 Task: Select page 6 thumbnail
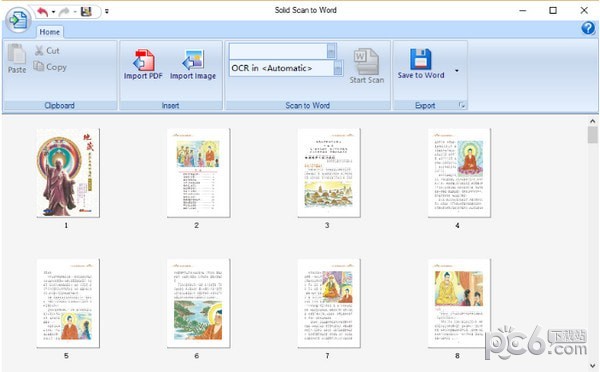pos(198,303)
